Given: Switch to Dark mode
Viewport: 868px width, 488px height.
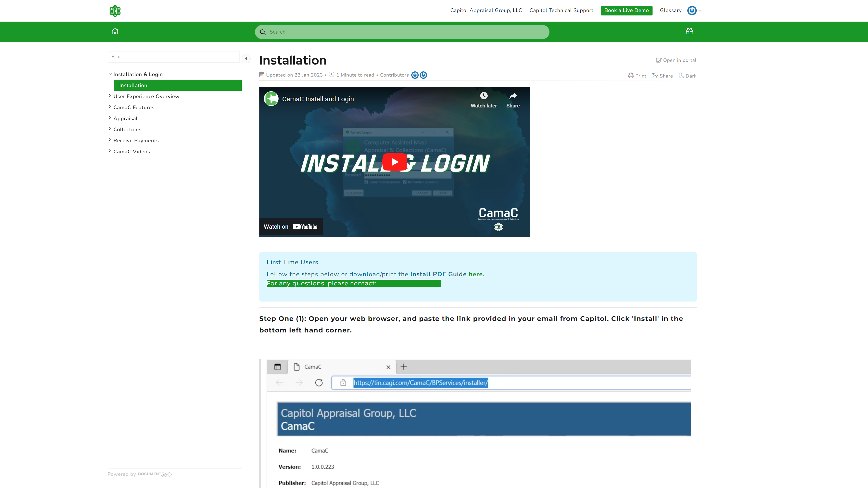Looking at the screenshot, I should pos(687,76).
